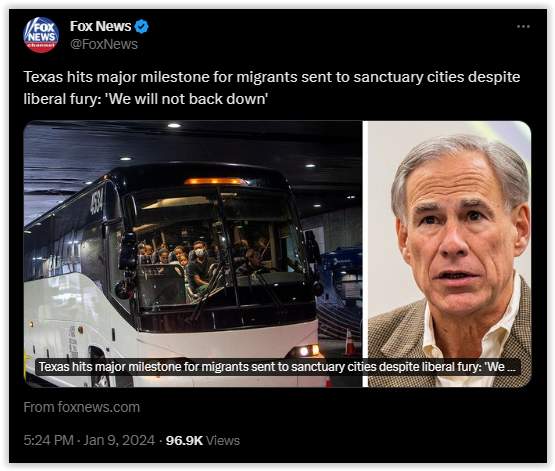Click the 'Views' label
Image resolution: width=555 pixels, height=471 pixels.
223,441
